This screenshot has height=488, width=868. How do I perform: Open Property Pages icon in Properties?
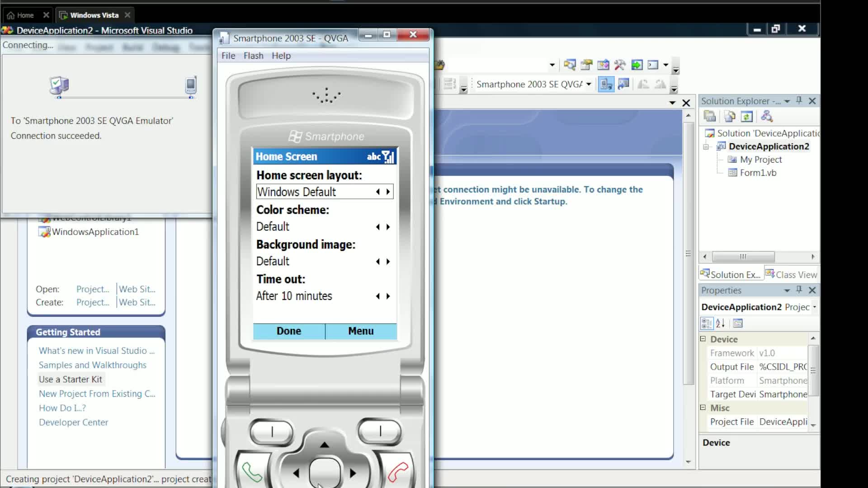click(738, 323)
